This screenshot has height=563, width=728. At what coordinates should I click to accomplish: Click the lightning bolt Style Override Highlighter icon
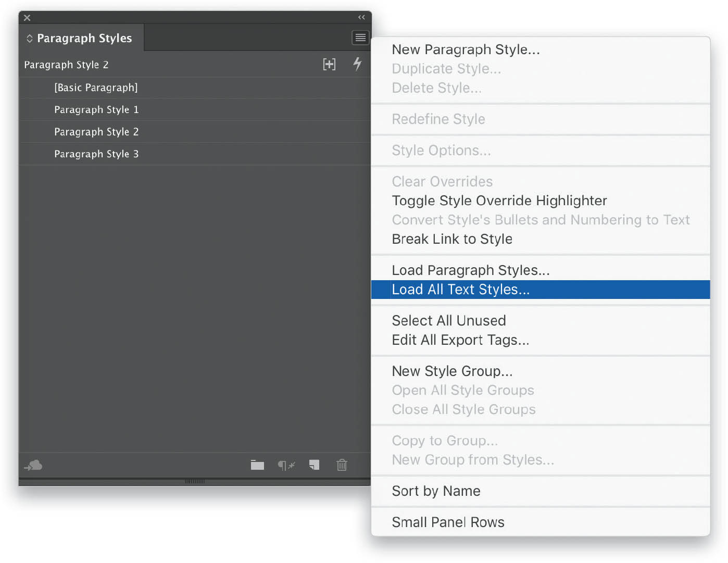pos(357,64)
